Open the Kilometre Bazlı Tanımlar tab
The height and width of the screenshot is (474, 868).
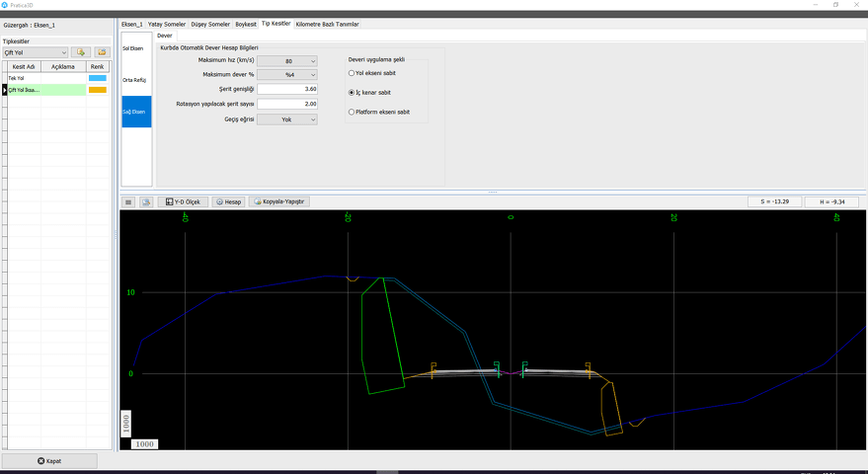click(328, 24)
